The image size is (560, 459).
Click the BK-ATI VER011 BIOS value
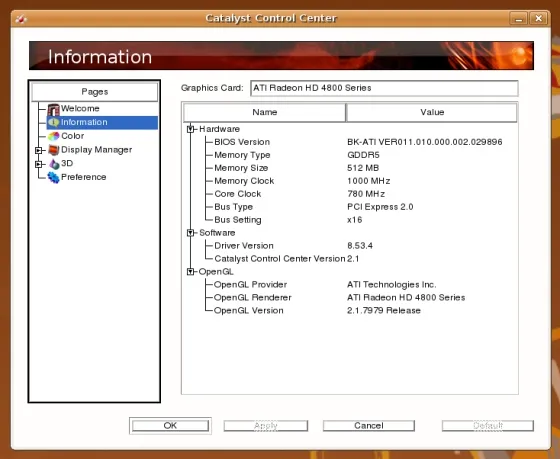pos(425,142)
